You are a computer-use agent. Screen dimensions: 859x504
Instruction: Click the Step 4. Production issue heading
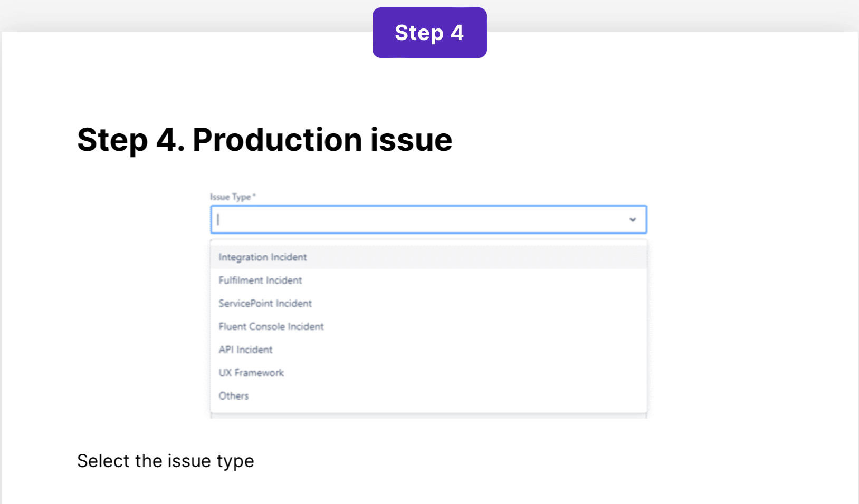click(x=264, y=140)
